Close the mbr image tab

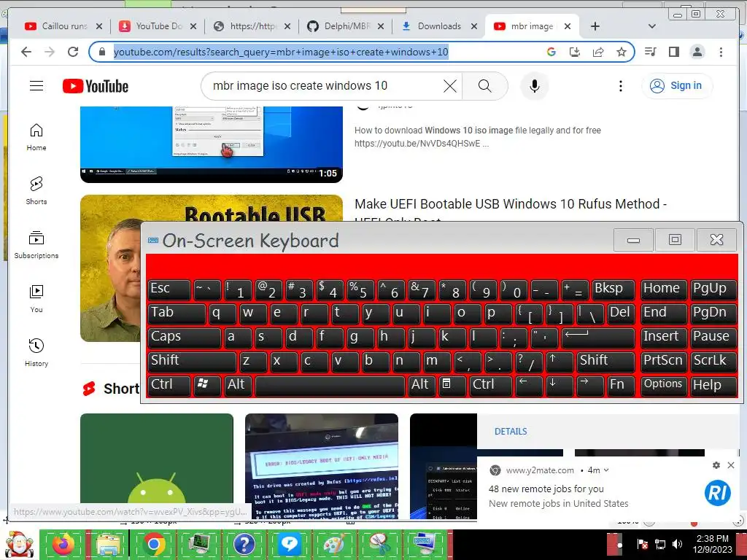pos(568,26)
